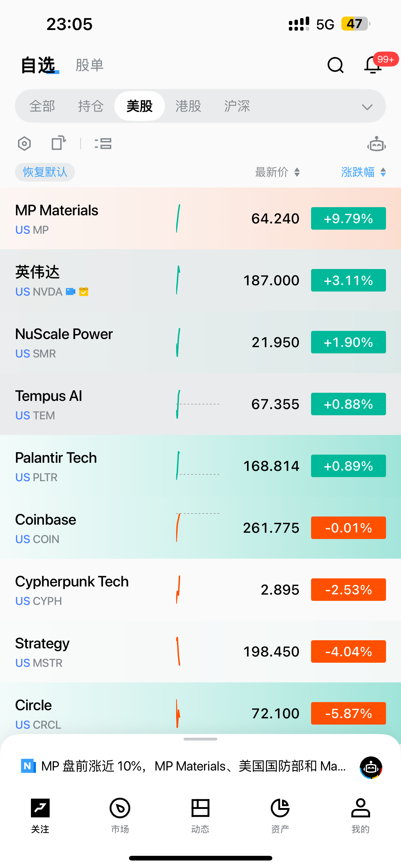Open the floating AI bot beside news ticker

click(371, 767)
